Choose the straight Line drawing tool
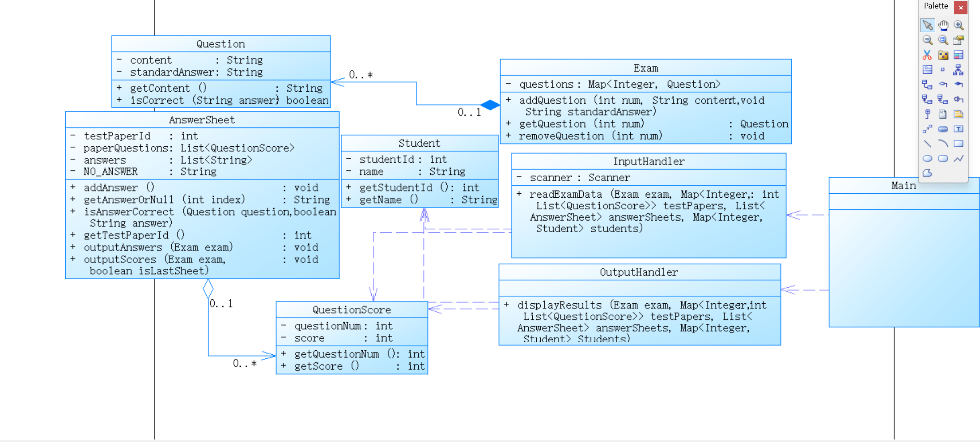This screenshot has height=442, width=980. 927,144
